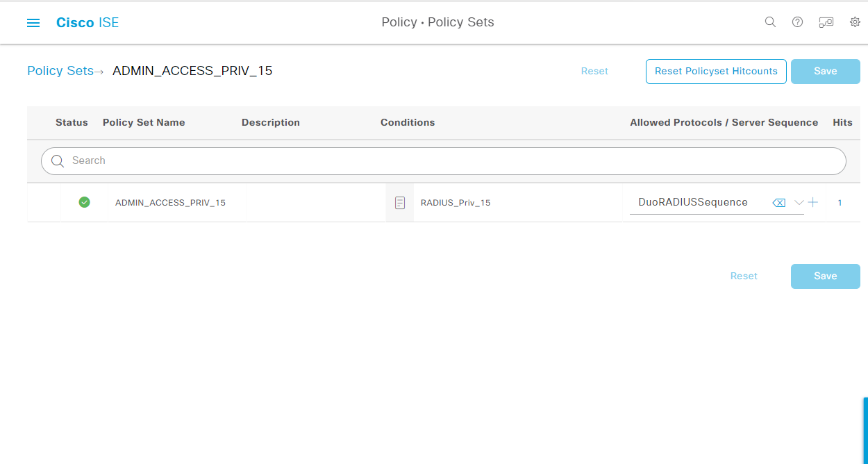Open the hamburger navigation menu
868x464 pixels.
33,22
